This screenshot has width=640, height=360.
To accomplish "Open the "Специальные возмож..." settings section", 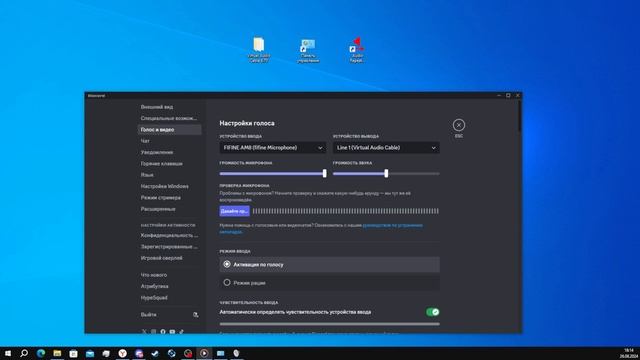I will click(169, 118).
